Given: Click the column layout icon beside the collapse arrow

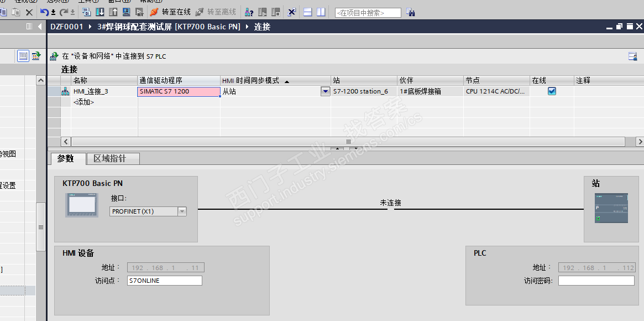Looking at the screenshot, I should (29, 27).
